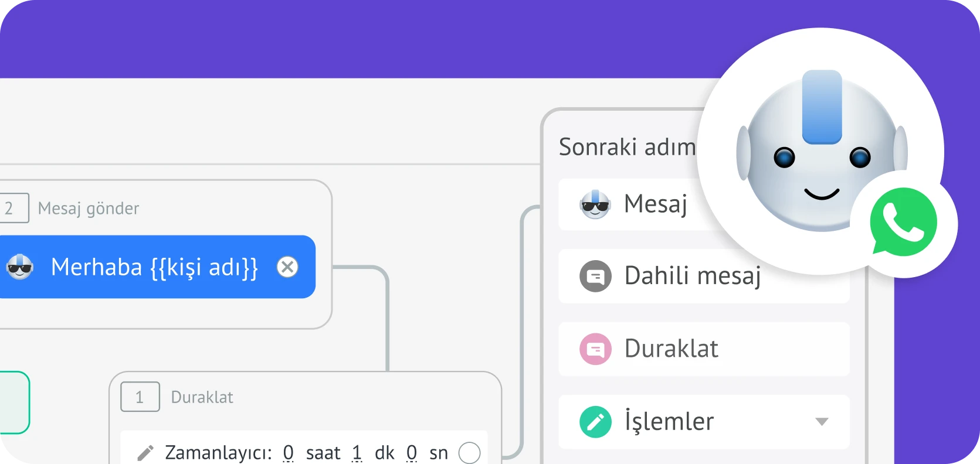This screenshot has width=980, height=464.
Task: Choose Dahili mesaj in Sonraki adım list
Action: tap(692, 276)
